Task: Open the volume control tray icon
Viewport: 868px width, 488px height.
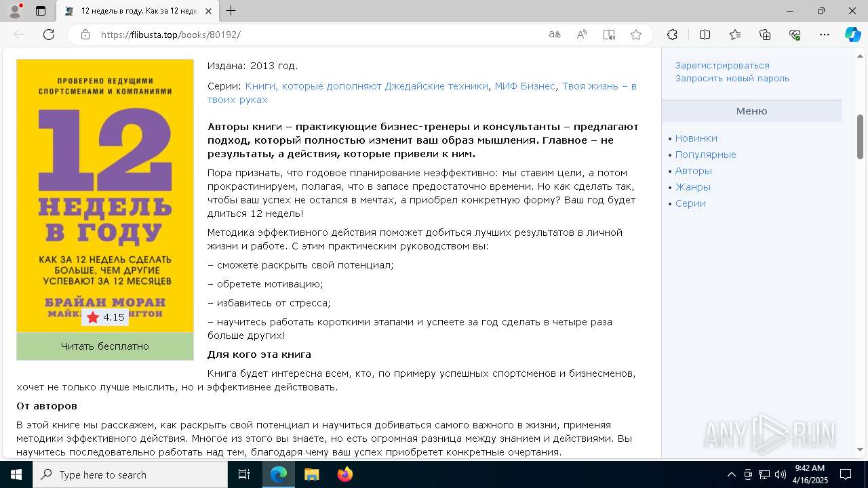Action: 781,474
